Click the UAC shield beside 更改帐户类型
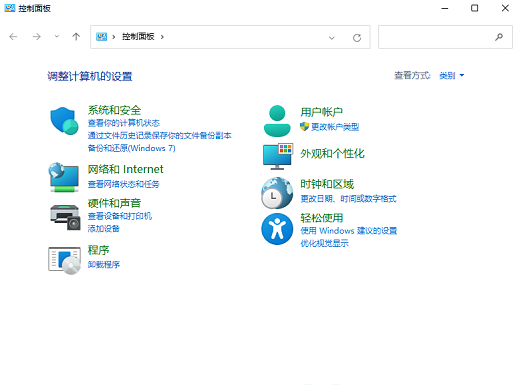Screen dimensions: 520x386 click(304, 126)
